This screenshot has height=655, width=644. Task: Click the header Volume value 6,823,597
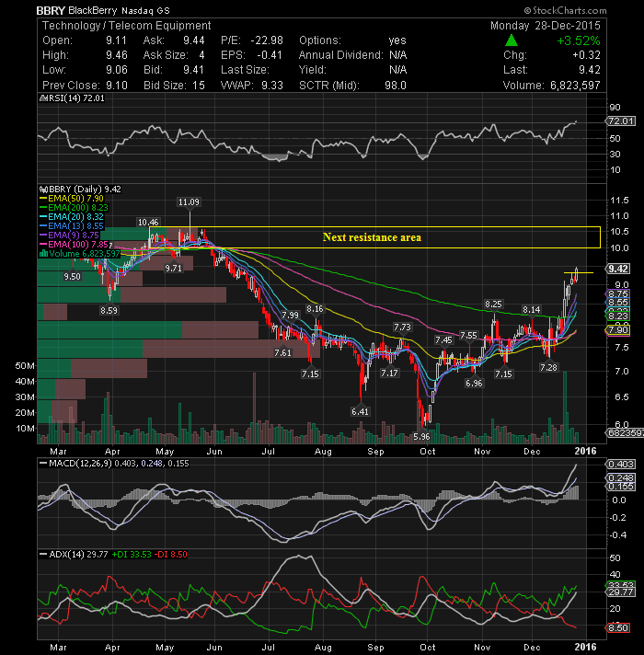(575, 86)
